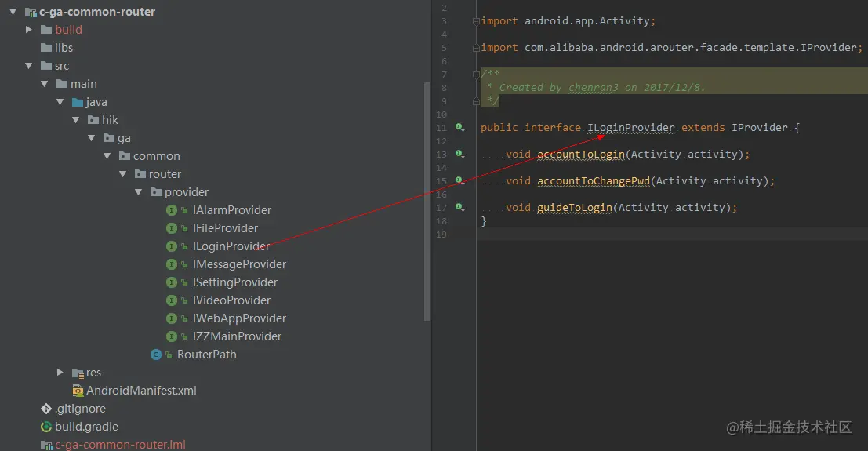868x451 pixels.
Task: Click the build folder icon
Action: [46, 29]
